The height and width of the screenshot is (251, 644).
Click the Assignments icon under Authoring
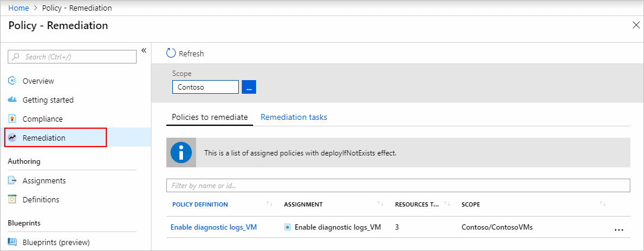(12, 180)
